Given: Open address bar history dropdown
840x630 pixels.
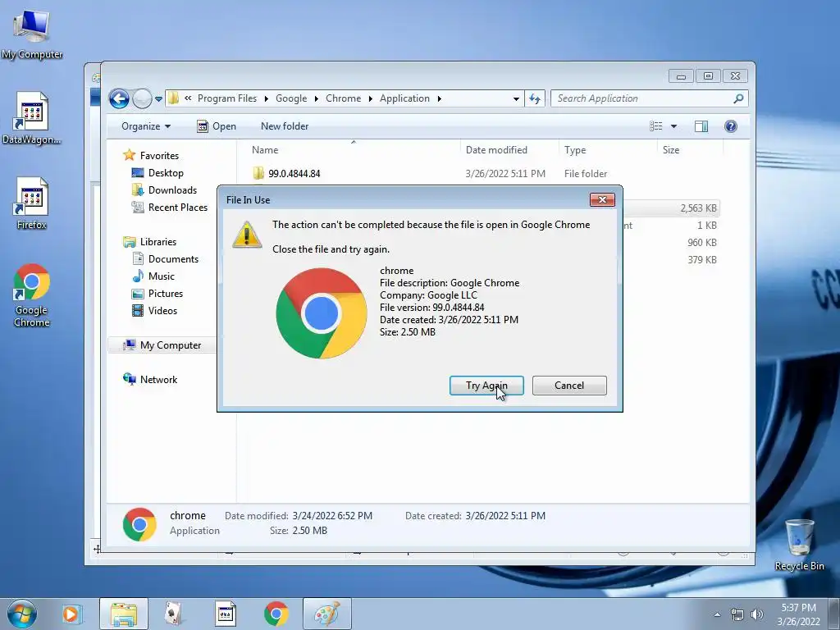Looking at the screenshot, I should click(x=516, y=98).
